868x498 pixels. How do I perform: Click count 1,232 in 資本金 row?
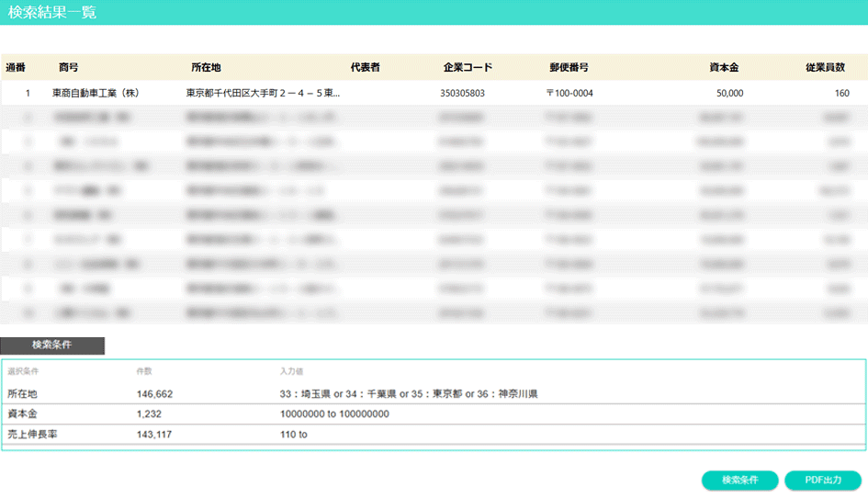[149, 413]
